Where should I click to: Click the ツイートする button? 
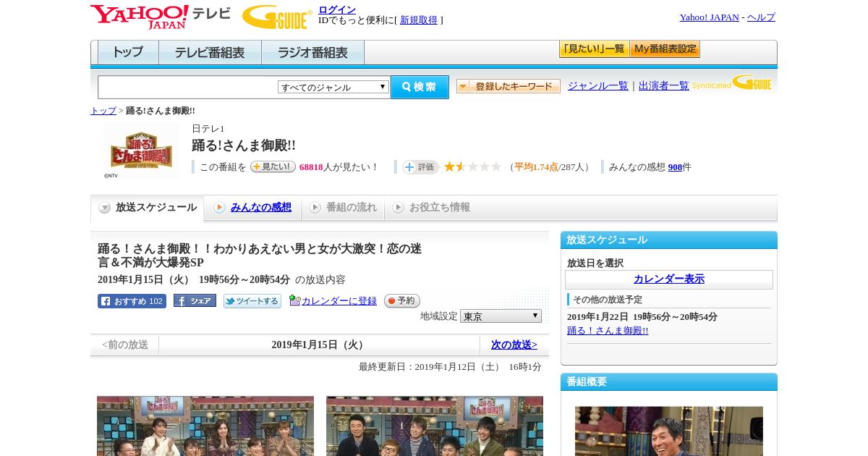pyautogui.click(x=252, y=301)
